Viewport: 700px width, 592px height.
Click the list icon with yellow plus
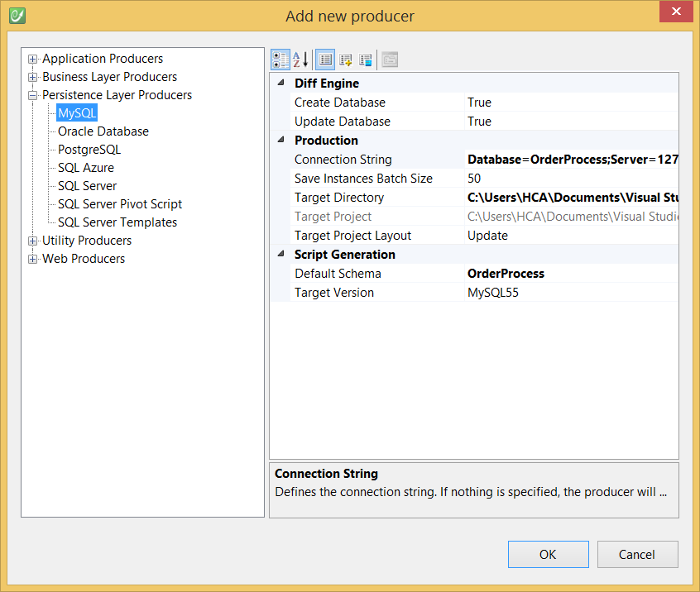pyautogui.click(x=346, y=60)
